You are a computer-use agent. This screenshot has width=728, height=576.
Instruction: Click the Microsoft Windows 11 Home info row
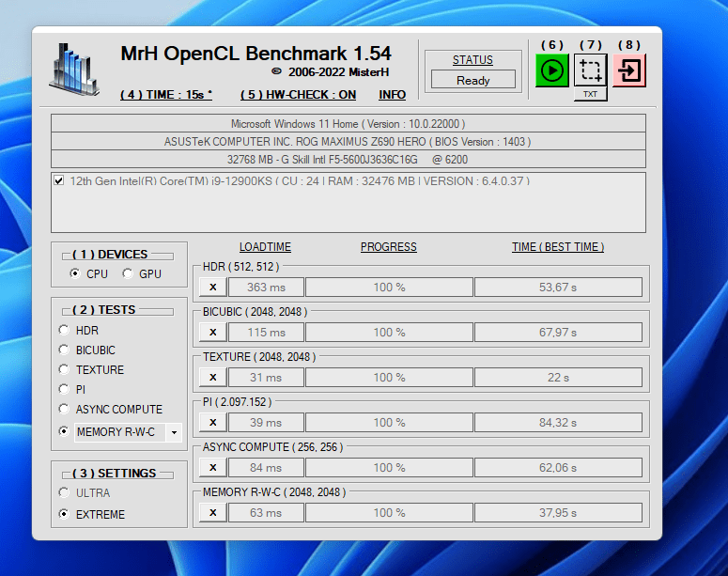tap(349, 123)
